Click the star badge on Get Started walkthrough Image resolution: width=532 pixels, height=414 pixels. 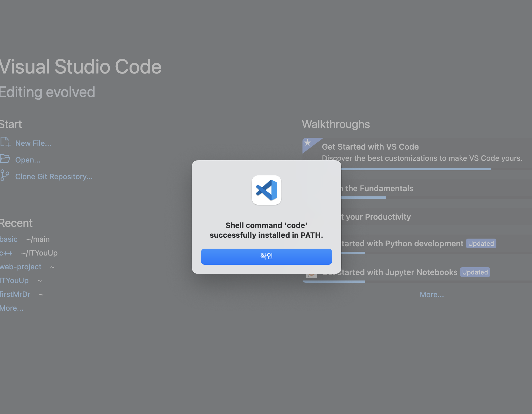(308, 143)
